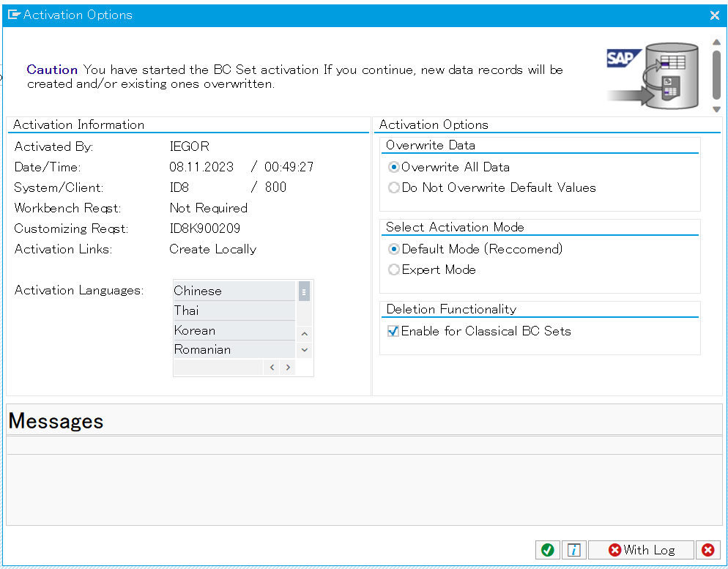Screen dimensions: 728x569
Task: Select the Overwrite All Data radio button
Action: pyautogui.click(x=394, y=167)
